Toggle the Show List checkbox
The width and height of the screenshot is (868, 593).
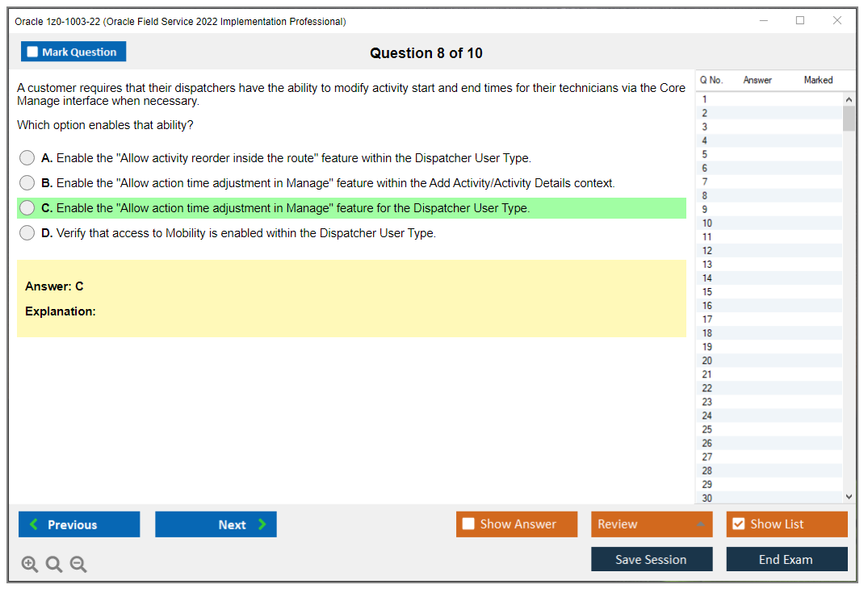(x=738, y=524)
